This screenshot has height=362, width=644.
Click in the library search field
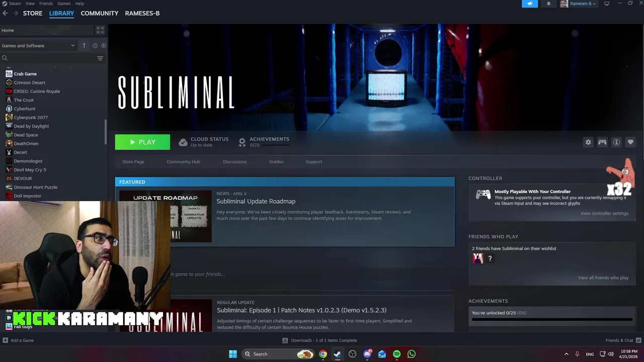click(48, 58)
